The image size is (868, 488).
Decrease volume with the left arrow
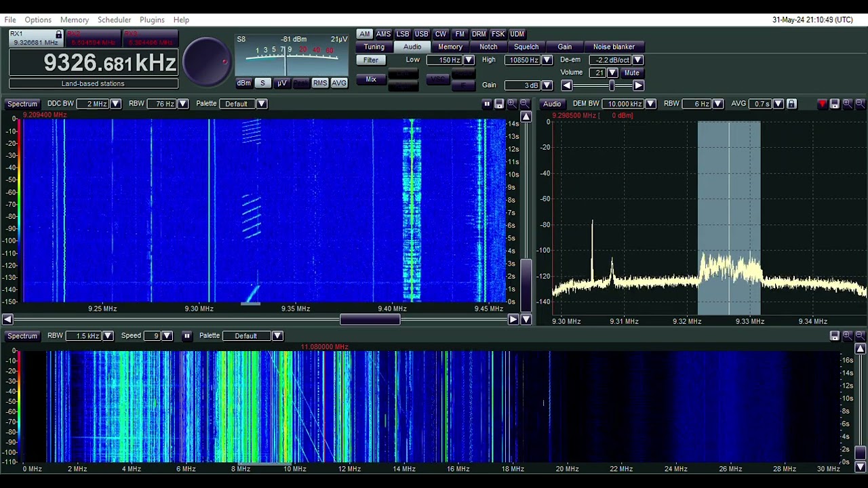[x=567, y=85]
